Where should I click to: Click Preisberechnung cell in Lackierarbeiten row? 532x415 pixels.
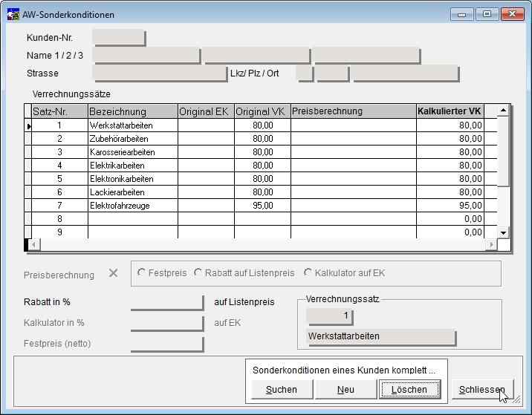point(354,192)
